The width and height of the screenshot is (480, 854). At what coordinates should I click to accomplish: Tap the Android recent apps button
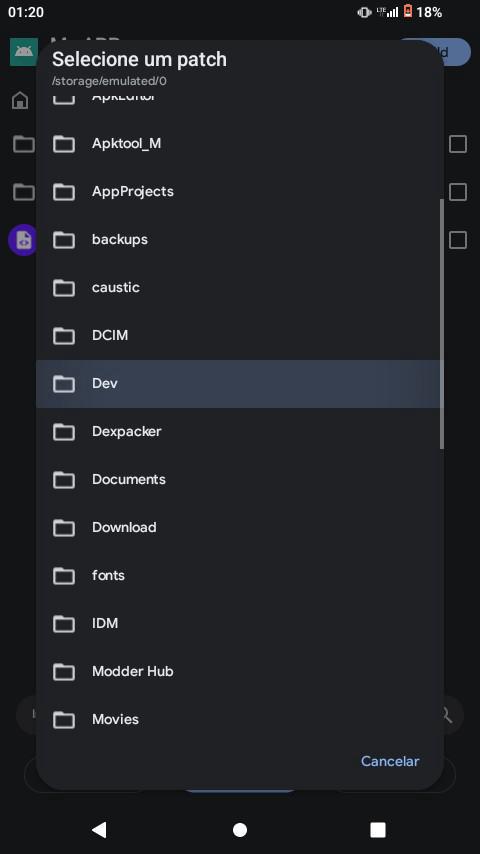click(x=378, y=829)
